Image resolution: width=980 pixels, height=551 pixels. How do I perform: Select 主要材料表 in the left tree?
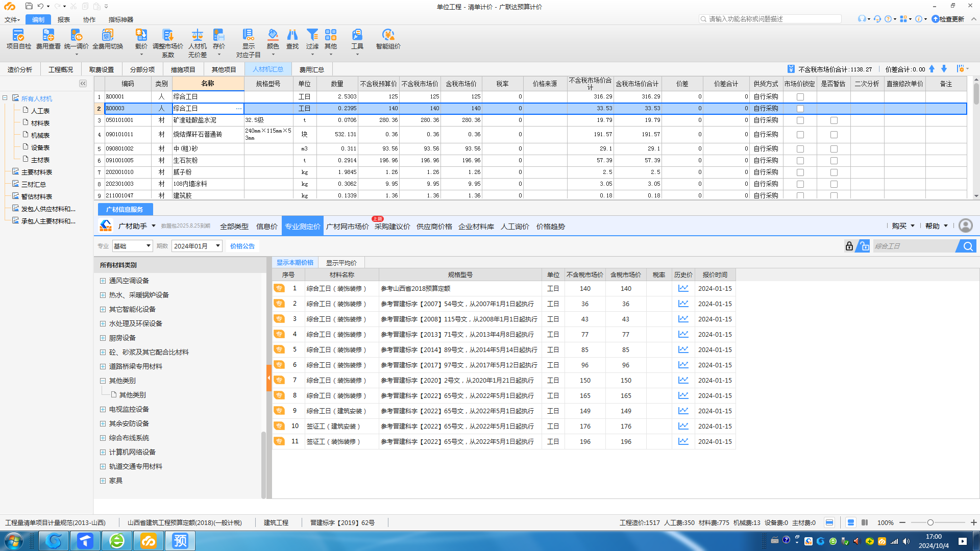pyautogui.click(x=37, y=172)
